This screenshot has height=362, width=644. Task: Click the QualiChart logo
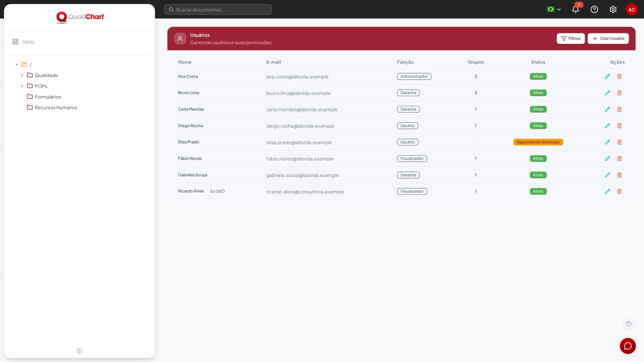tap(80, 17)
